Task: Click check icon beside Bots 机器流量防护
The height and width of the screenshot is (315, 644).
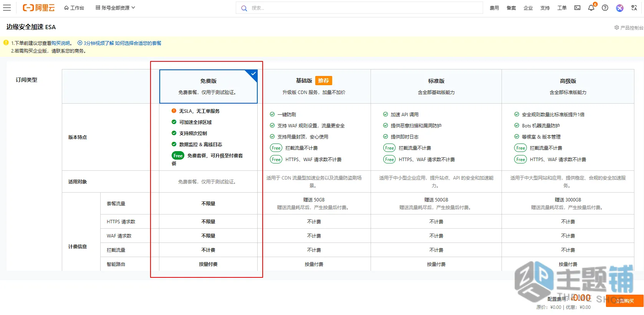Action: [x=517, y=125]
